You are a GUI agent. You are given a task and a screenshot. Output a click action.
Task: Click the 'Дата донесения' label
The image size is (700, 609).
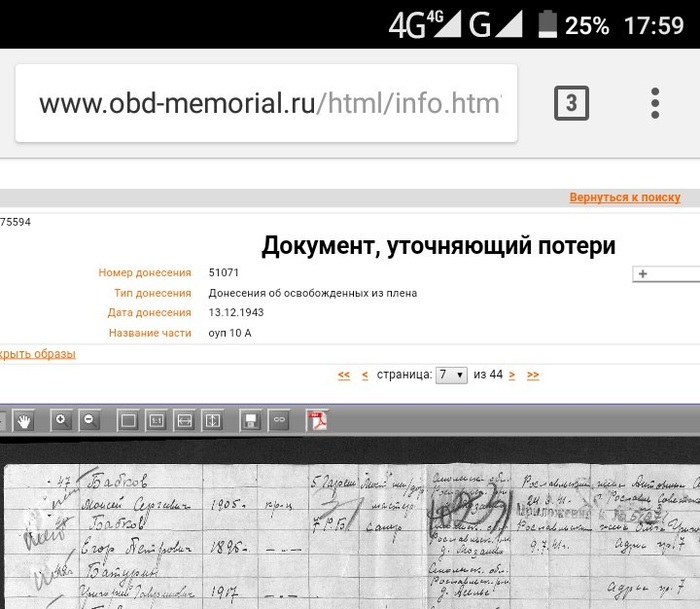[149, 313]
